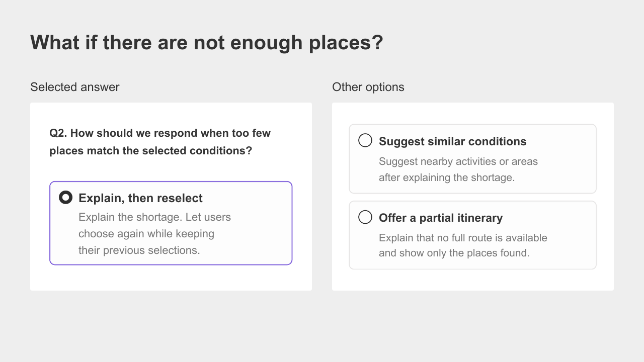Click 'and show only the places found.' line

coord(454,253)
